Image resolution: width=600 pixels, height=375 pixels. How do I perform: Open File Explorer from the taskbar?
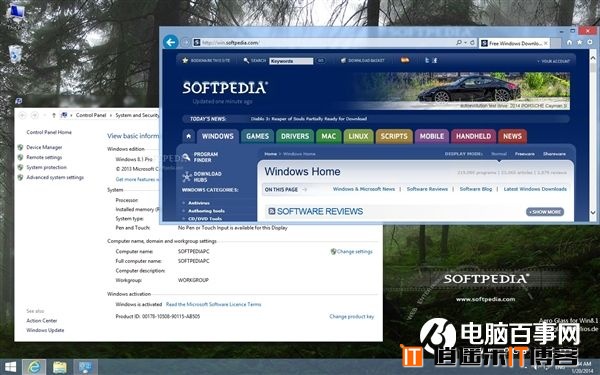coord(60,367)
